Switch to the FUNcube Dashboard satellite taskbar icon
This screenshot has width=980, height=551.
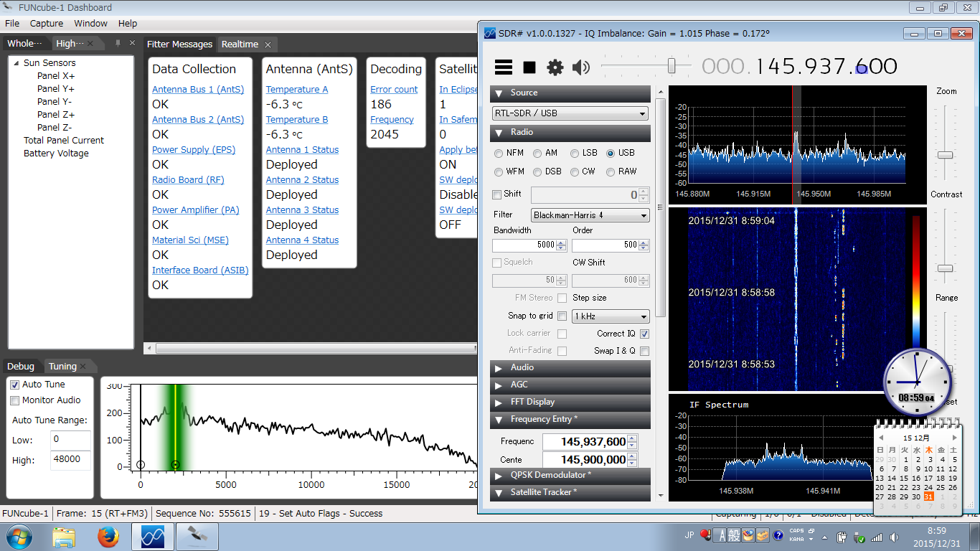(197, 537)
